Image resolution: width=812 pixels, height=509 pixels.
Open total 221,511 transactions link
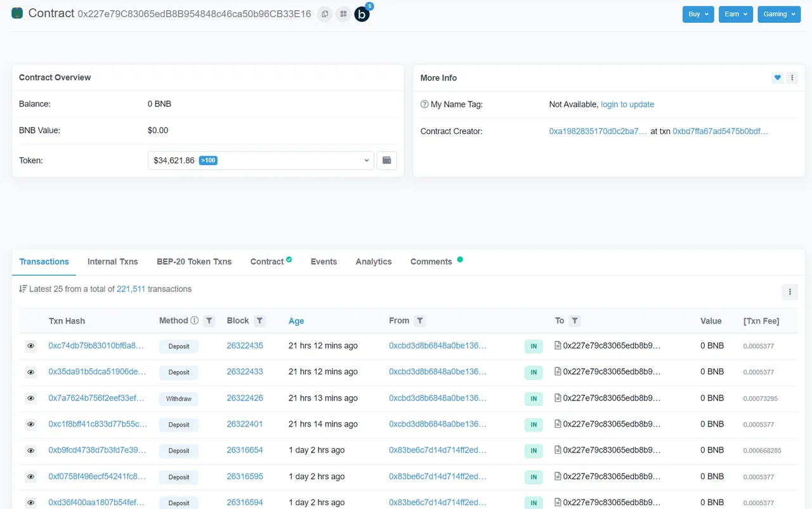click(131, 289)
